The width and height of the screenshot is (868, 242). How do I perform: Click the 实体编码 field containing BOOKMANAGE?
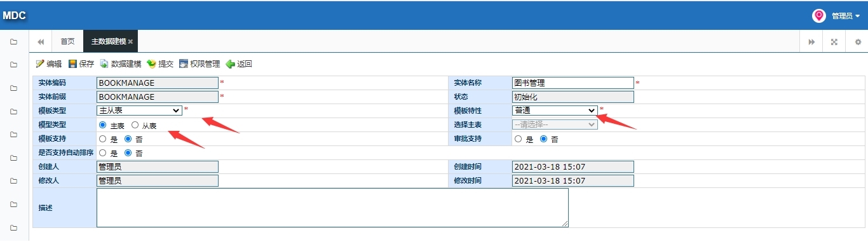coord(158,83)
